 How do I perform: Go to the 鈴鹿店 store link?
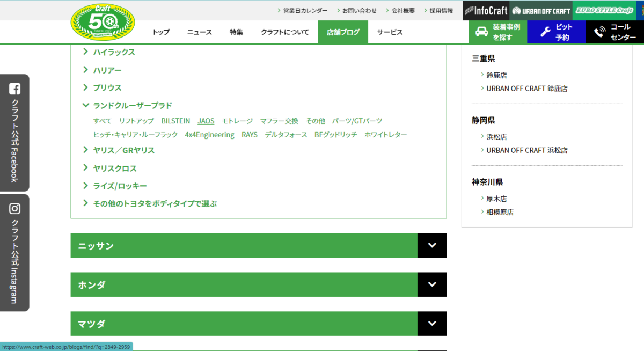click(x=496, y=75)
